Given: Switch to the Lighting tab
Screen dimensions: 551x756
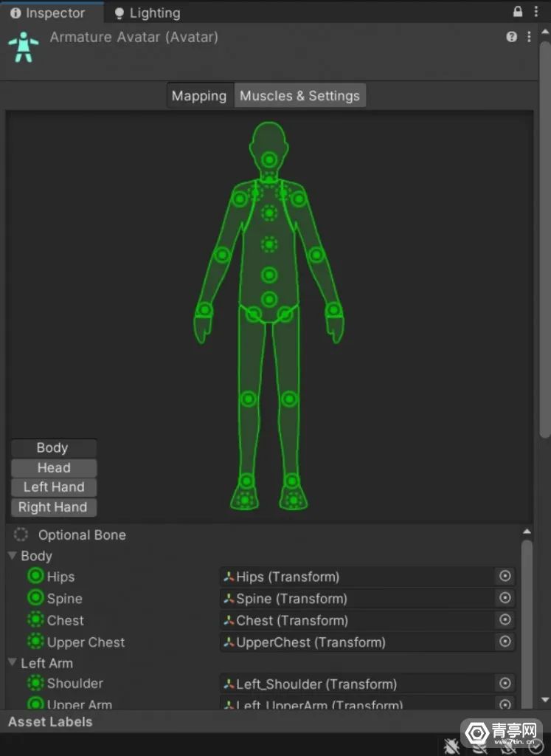Looking at the screenshot, I should pyautogui.click(x=148, y=13).
